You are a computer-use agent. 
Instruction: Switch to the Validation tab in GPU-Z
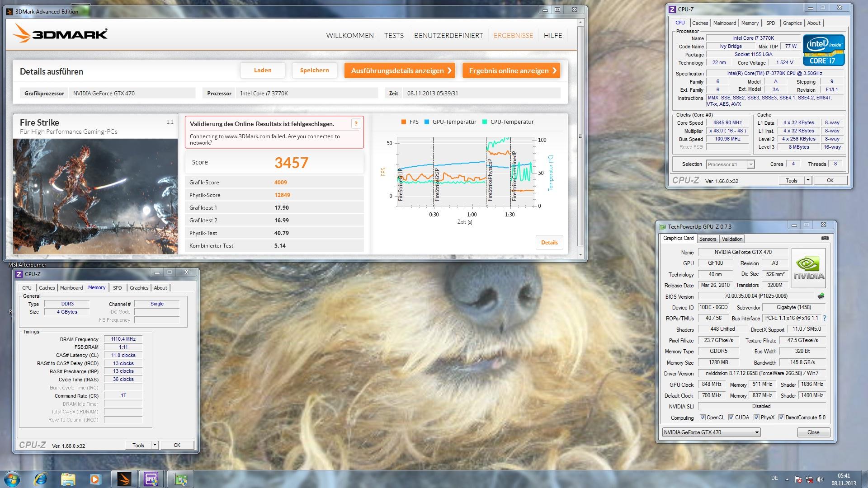click(732, 239)
